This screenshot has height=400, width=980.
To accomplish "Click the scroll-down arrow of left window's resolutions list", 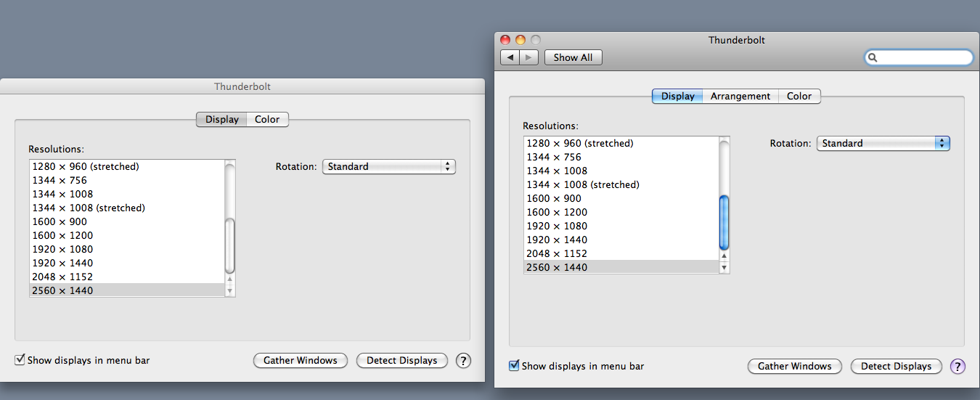I will 230,290.
